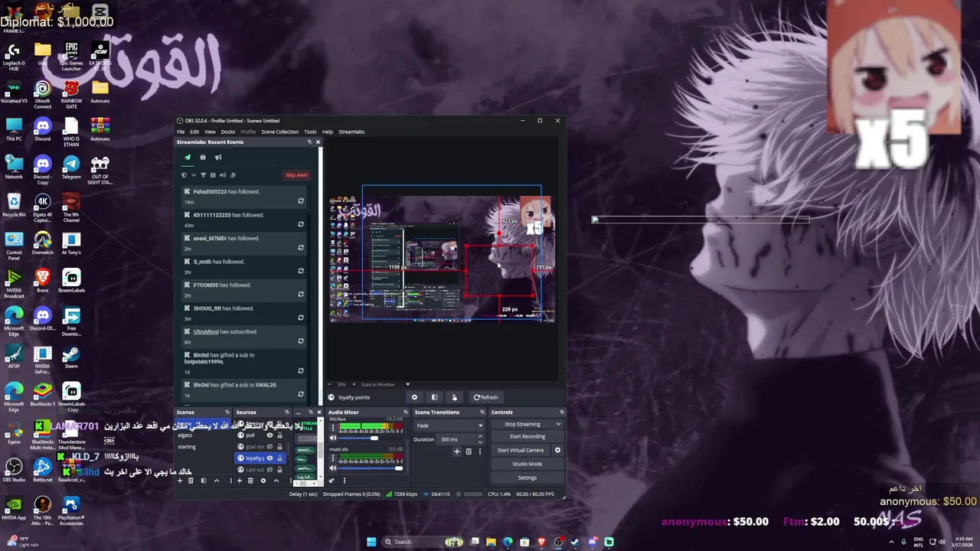Open the filter funnel in Recent Events

pyautogui.click(x=204, y=175)
